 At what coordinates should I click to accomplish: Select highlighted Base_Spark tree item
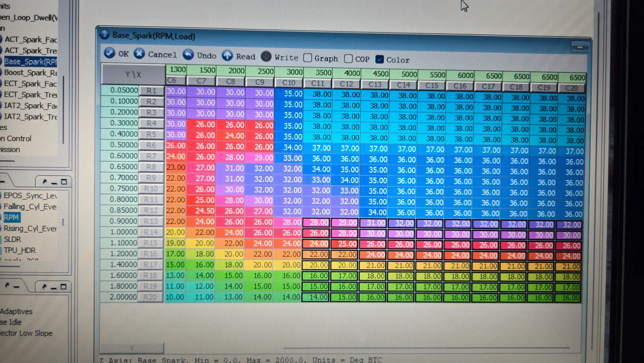coord(31,62)
